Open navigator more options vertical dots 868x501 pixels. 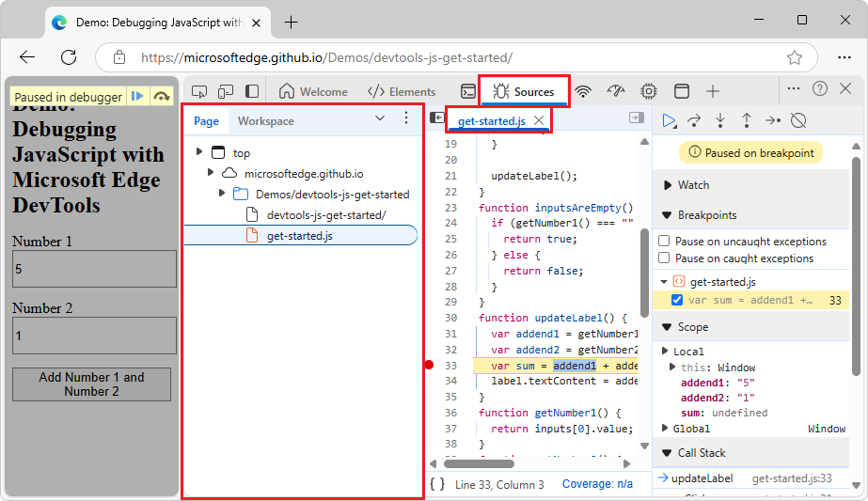click(x=405, y=117)
